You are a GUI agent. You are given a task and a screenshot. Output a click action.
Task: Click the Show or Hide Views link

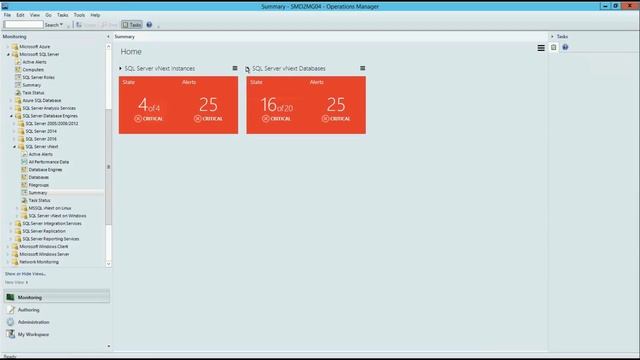coord(25,274)
